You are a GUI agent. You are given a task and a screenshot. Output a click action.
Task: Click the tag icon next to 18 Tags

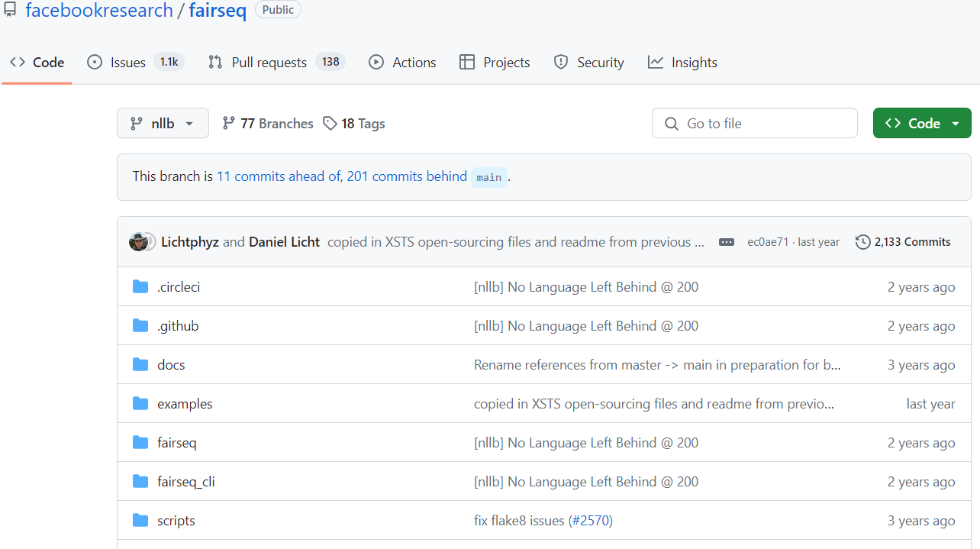(330, 124)
